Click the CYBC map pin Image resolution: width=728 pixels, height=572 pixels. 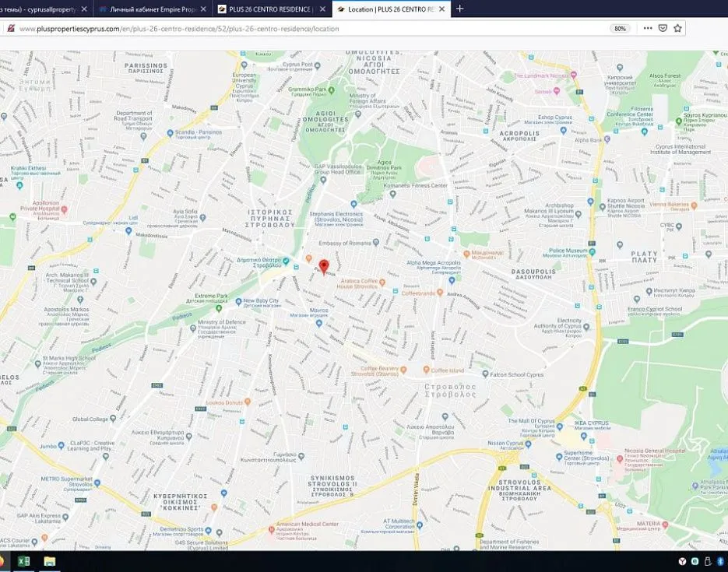click(x=679, y=226)
